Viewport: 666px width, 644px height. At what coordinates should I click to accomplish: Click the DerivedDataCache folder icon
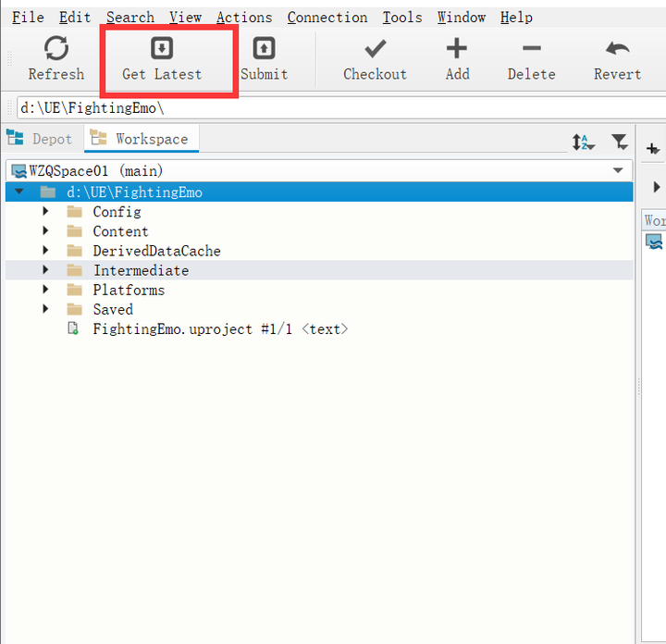coord(75,251)
